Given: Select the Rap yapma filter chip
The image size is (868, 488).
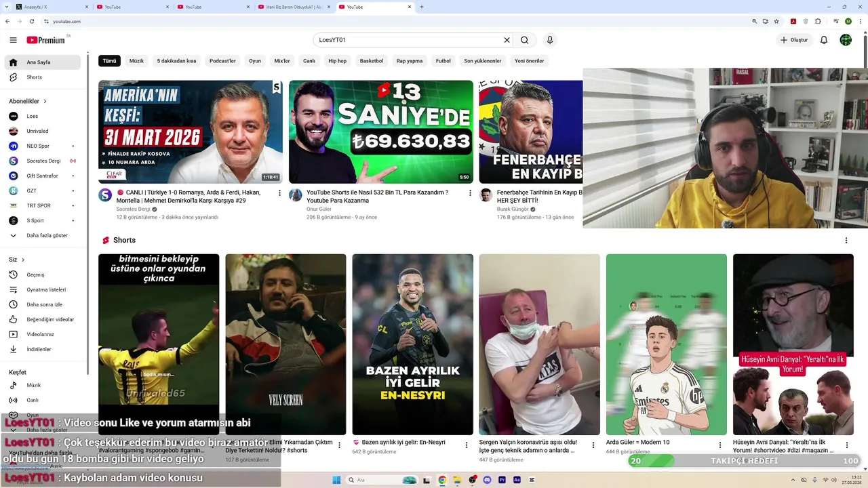Looking at the screenshot, I should pos(410,61).
